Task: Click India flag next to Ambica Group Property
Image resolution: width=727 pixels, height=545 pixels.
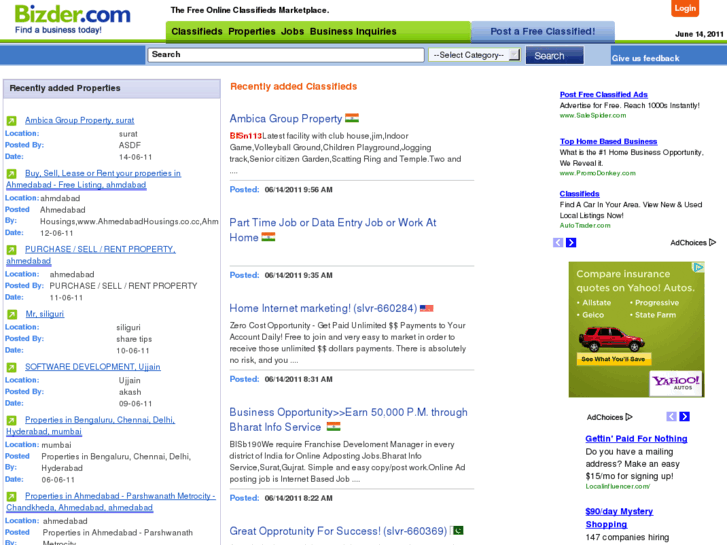Action: pos(352,118)
